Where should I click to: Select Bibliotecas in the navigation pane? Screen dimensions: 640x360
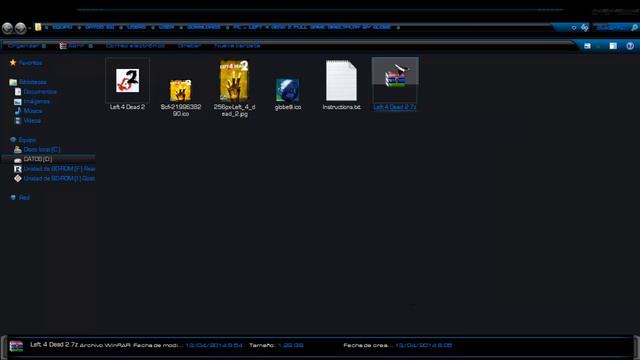[x=33, y=82]
